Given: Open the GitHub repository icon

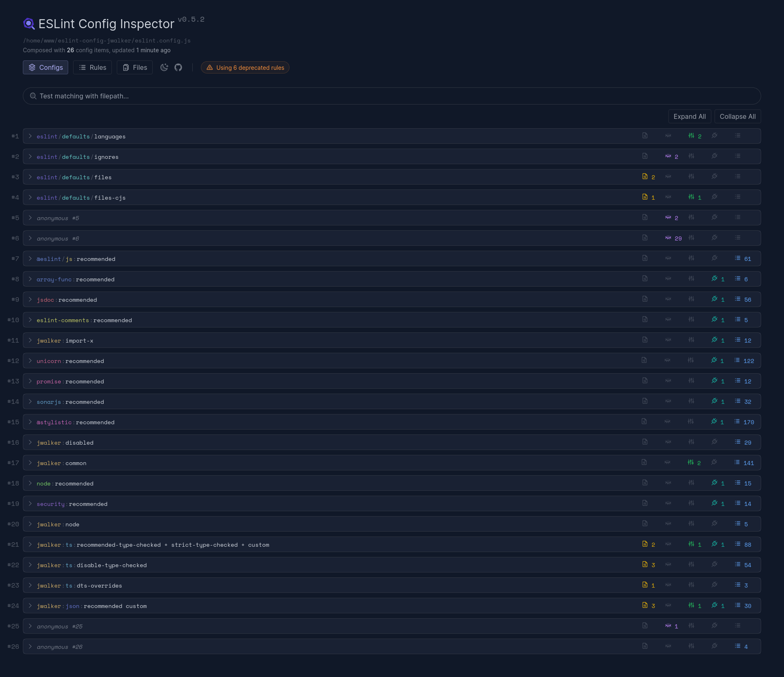Looking at the screenshot, I should tap(178, 67).
